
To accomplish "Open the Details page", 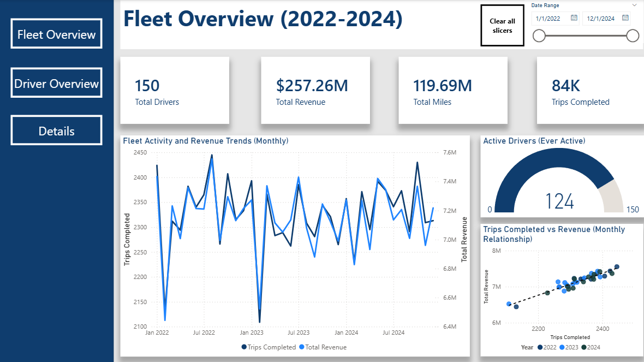I will click(x=56, y=130).
